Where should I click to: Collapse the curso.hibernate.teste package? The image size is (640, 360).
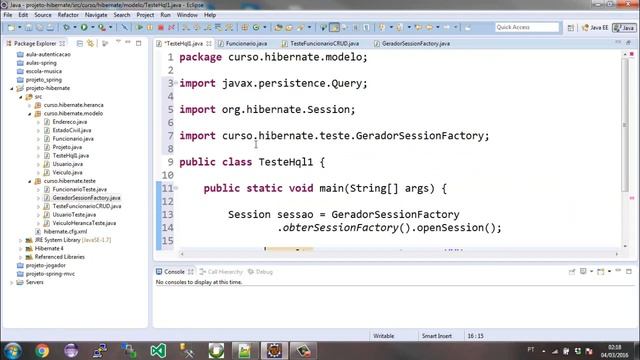pos(30,181)
